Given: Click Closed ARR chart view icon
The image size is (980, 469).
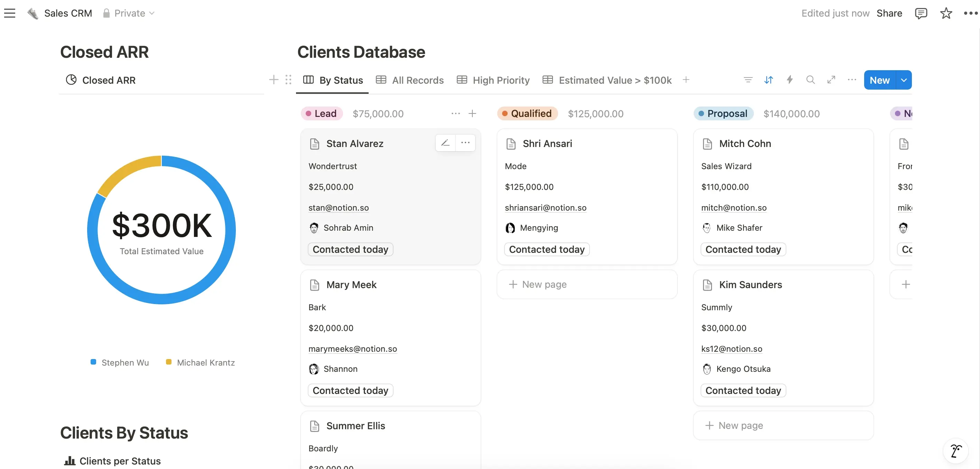Looking at the screenshot, I should [71, 80].
